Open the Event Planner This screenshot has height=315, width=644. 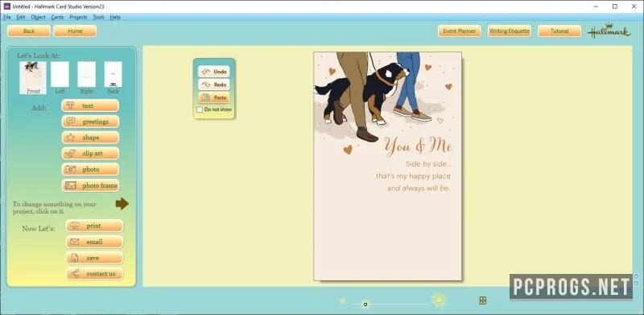click(x=459, y=31)
